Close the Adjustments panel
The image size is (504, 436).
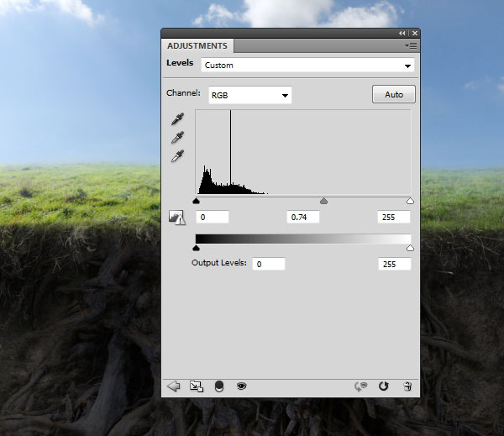[x=415, y=33]
